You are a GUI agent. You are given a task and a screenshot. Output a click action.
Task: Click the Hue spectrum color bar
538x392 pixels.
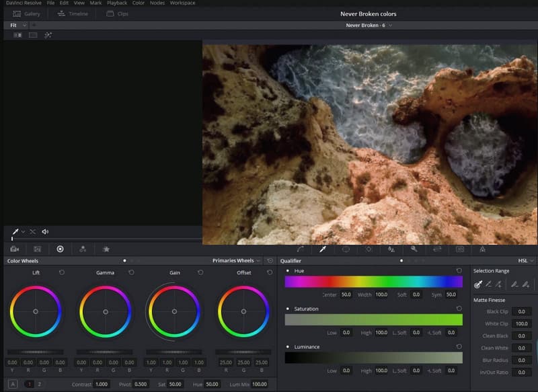(373, 282)
